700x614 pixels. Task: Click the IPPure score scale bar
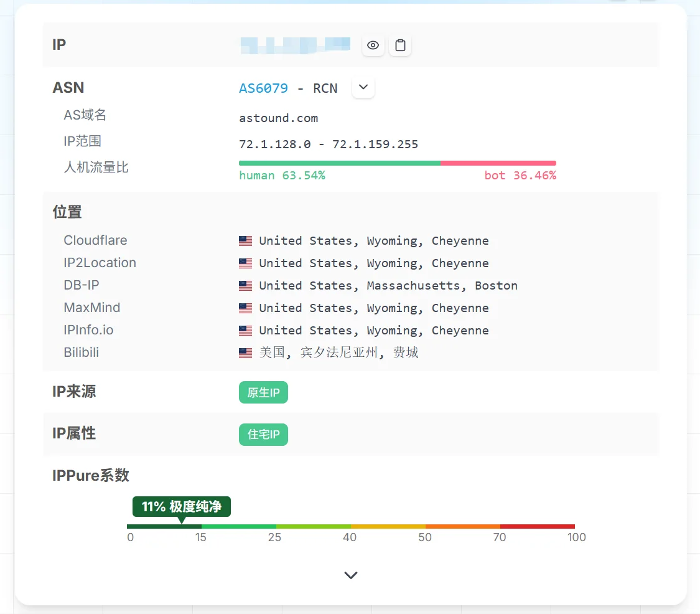351,526
